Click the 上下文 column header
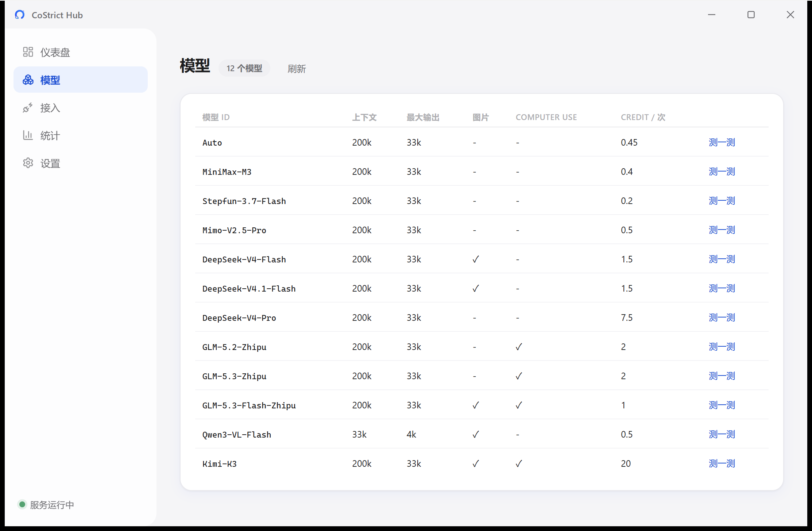The width and height of the screenshot is (812, 531). pyautogui.click(x=364, y=117)
